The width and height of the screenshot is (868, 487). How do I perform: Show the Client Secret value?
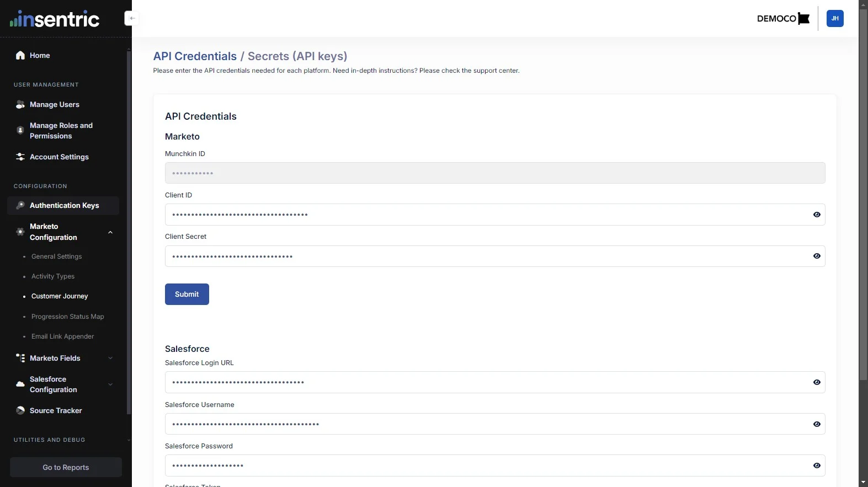tap(817, 256)
